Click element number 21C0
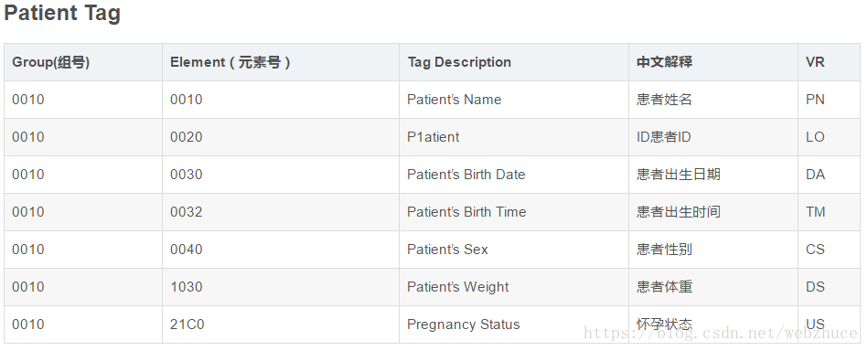This screenshot has width=868, height=351. tap(188, 324)
